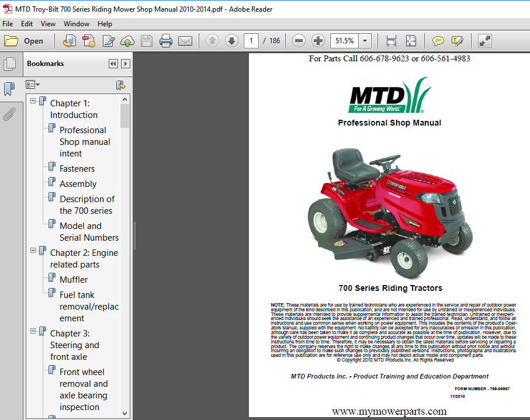Click the Open folder icon
530x420 pixels.
(x=11, y=41)
